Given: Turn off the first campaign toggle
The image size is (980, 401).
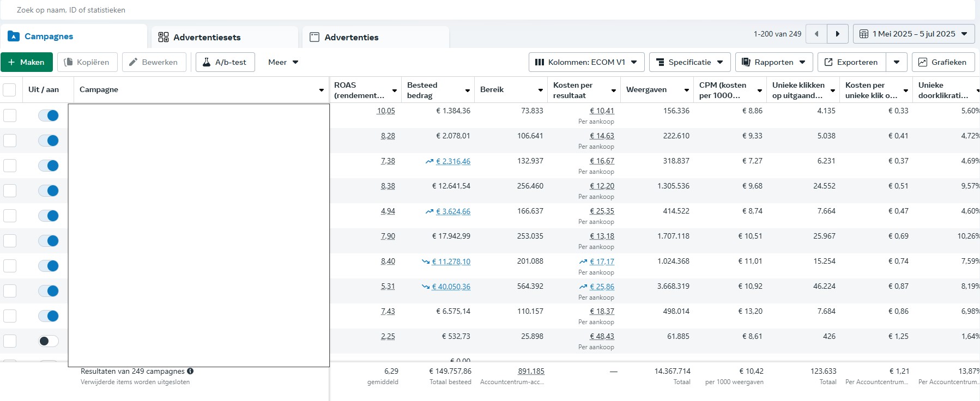Looking at the screenshot, I should tap(49, 116).
